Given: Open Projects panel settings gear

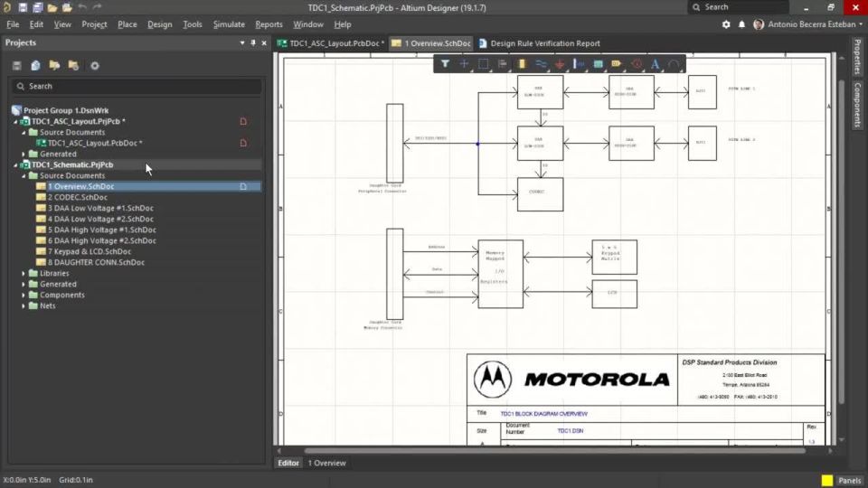Looking at the screenshot, I should coord(95,65).
